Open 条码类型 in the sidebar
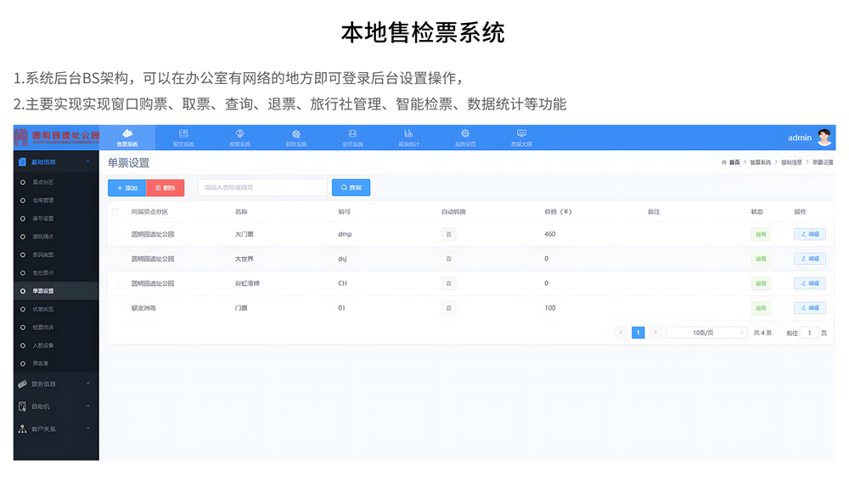 42,255
